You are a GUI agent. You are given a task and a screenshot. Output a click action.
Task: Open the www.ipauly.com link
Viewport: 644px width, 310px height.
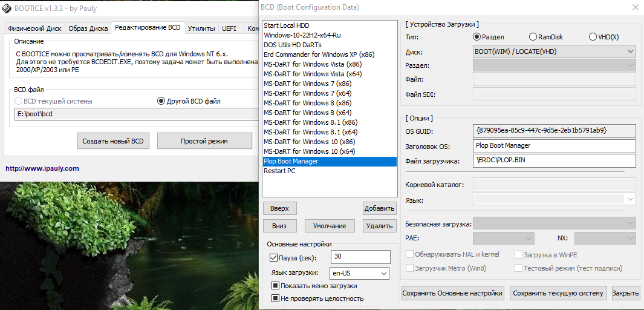click(42, 168)
